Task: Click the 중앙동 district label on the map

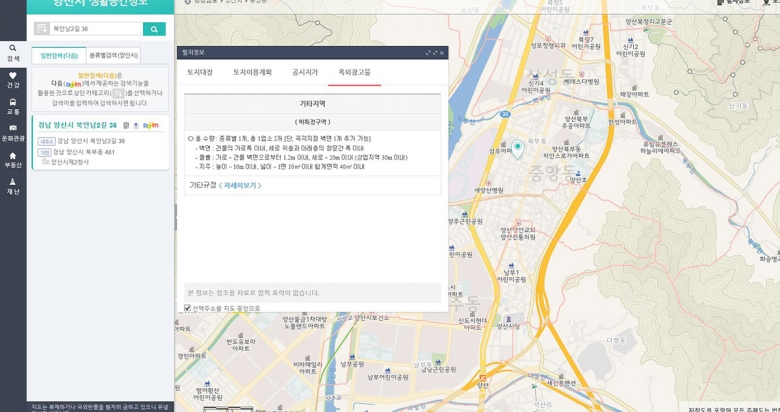Action: [551, 173]
